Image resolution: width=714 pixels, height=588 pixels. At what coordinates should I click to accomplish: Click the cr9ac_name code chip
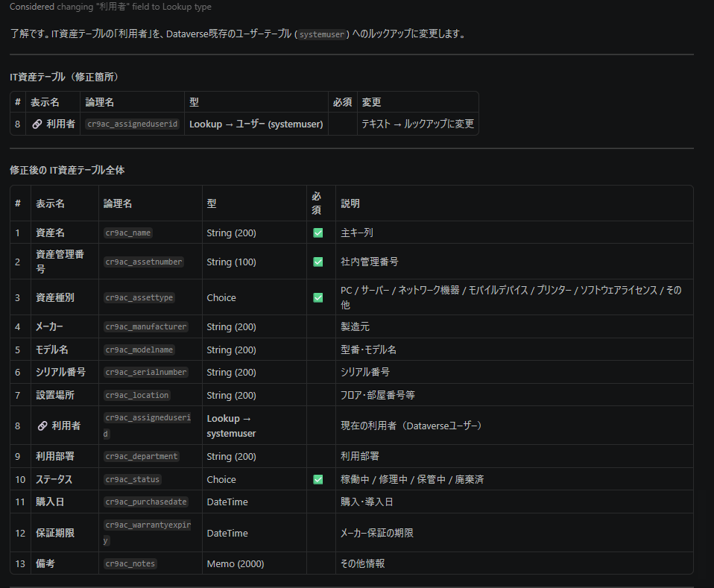point(128,233)
